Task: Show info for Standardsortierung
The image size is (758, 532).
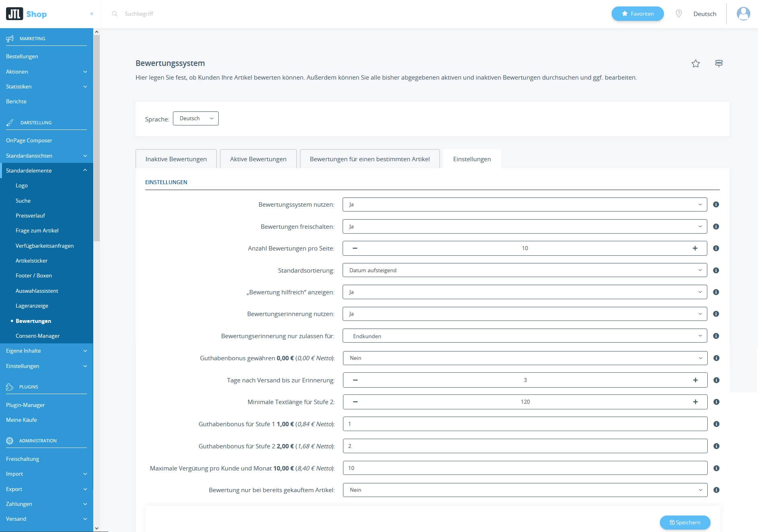Action: point(716,270)
